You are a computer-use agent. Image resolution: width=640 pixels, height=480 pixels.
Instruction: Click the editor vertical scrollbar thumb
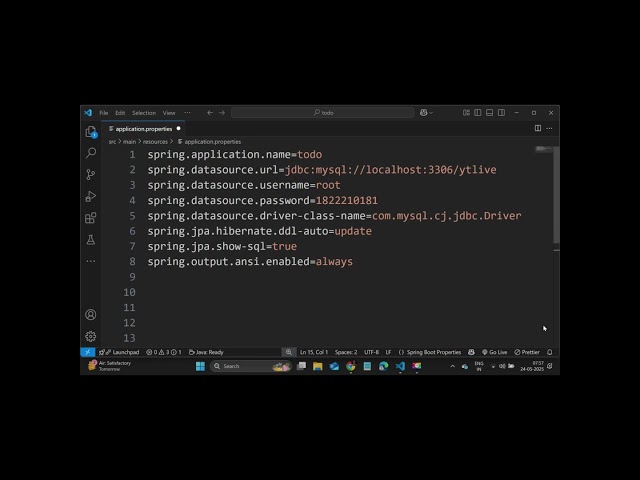coord(556,195)
